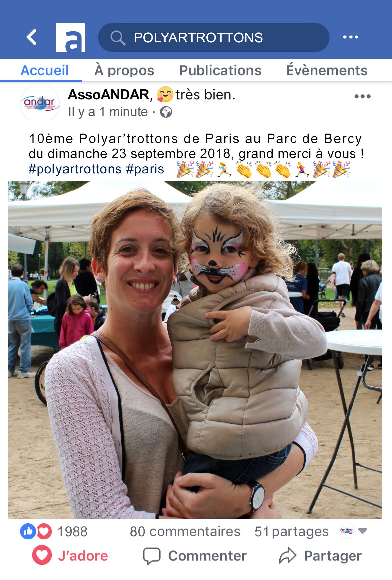Open the white 'a' page logo
Image resolution: width=392 pixels, height=580 pixels.
coord(70,37)
